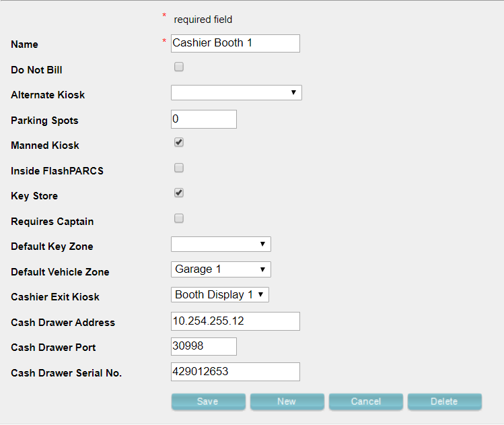Click the Do Not Bill label

37,70
